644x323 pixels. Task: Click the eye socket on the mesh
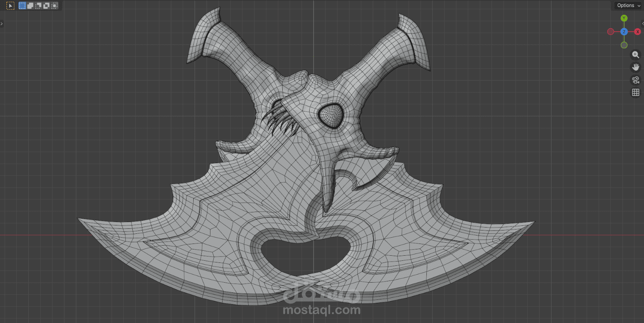click(331, 115)
